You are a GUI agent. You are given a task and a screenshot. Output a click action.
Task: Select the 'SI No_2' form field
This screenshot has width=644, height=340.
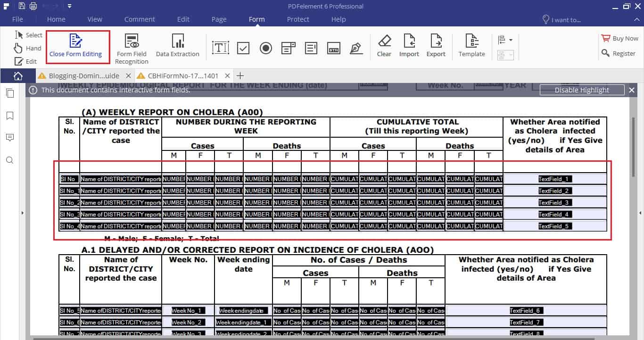[x=69, y=203]
